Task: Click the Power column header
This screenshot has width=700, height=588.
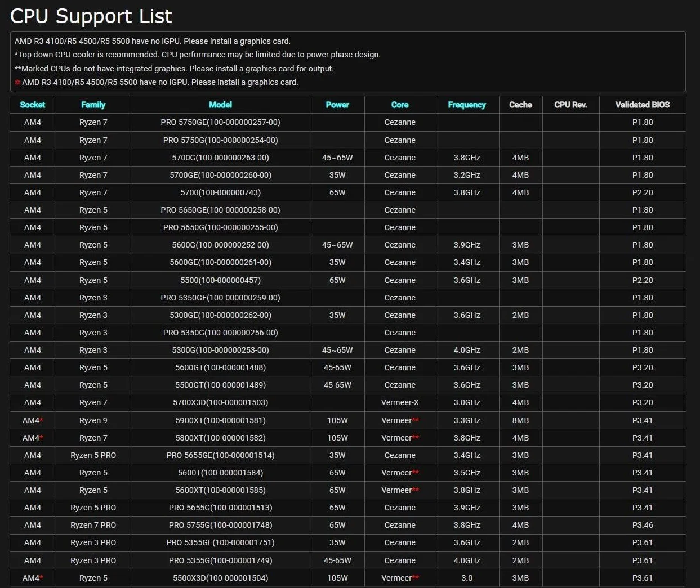Action: (337, 105)
